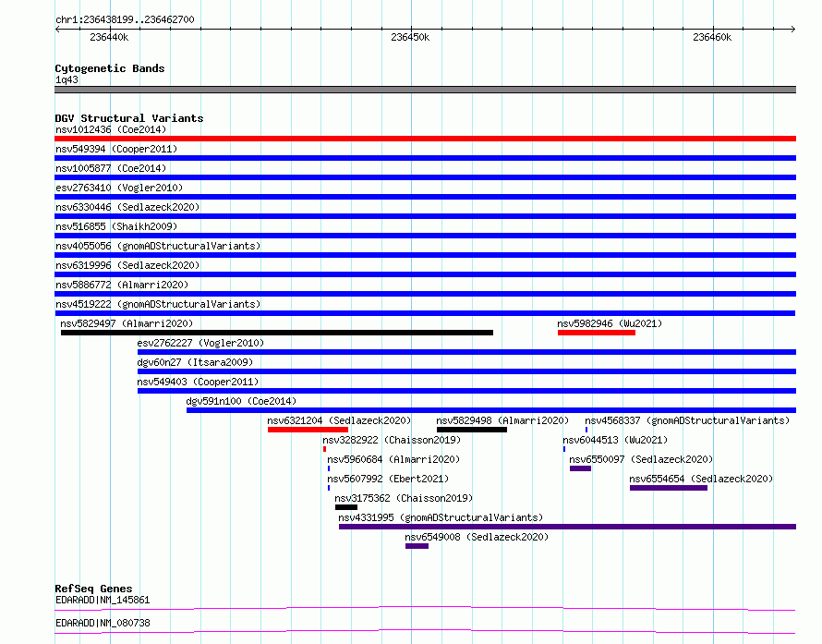The height and width of the screenshot is (644, 822).
Task: Select the purple nsv6554654 variant bar
Action: tap(669, 488)
